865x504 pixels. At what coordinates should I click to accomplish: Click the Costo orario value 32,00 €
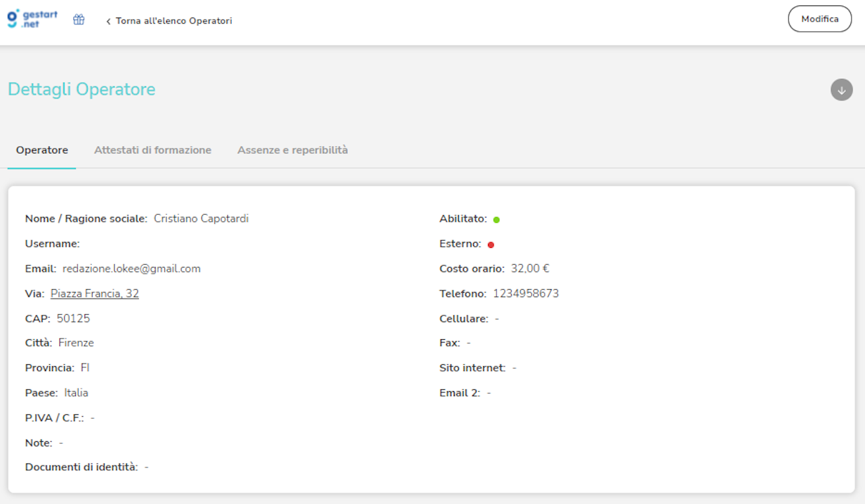pyautogui.click(x=530, y=268)
